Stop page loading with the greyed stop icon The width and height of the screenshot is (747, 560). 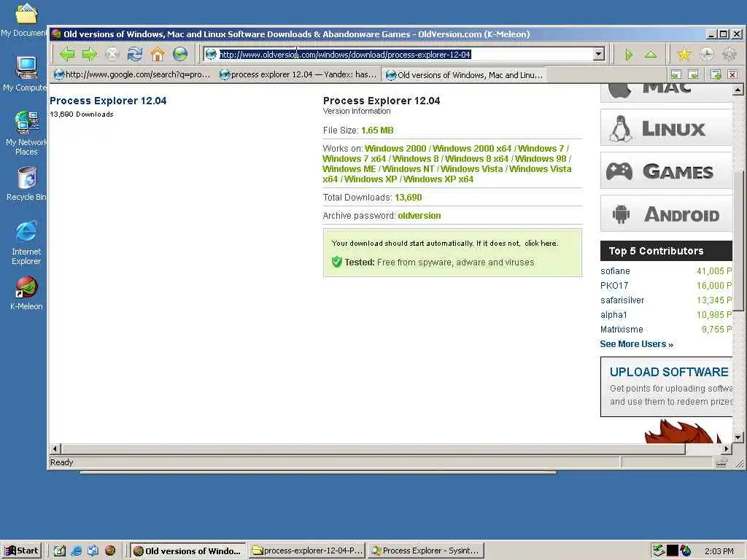coord(112,54)
